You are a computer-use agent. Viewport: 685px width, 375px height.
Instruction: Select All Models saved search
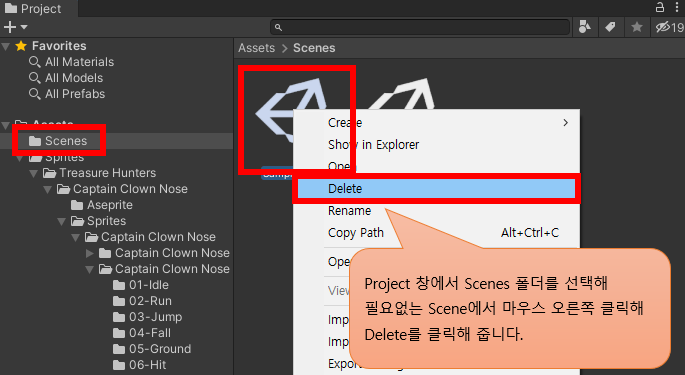[74, 78]
